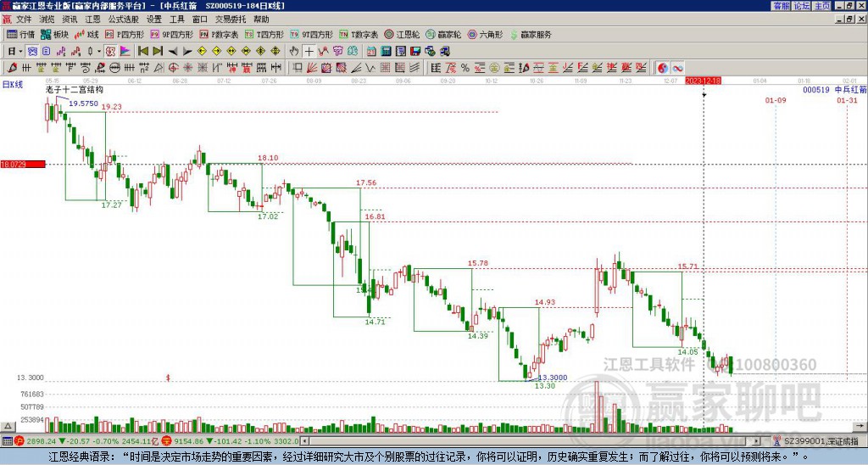This screenshot has height=465, width=868.
Task: Click the red 18.0729 price label
Action: tap(22, 165)
